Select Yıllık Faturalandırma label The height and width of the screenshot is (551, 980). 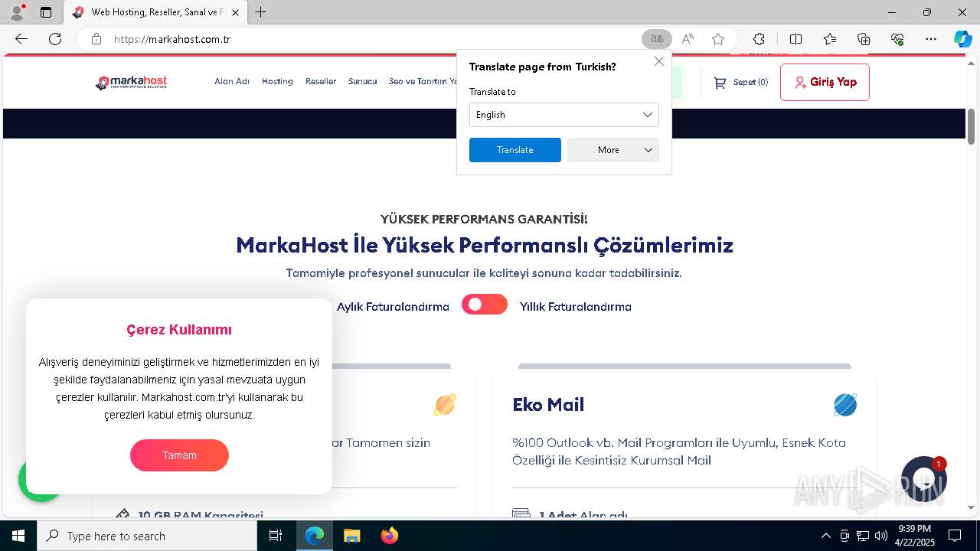click(x=576, y=307)
